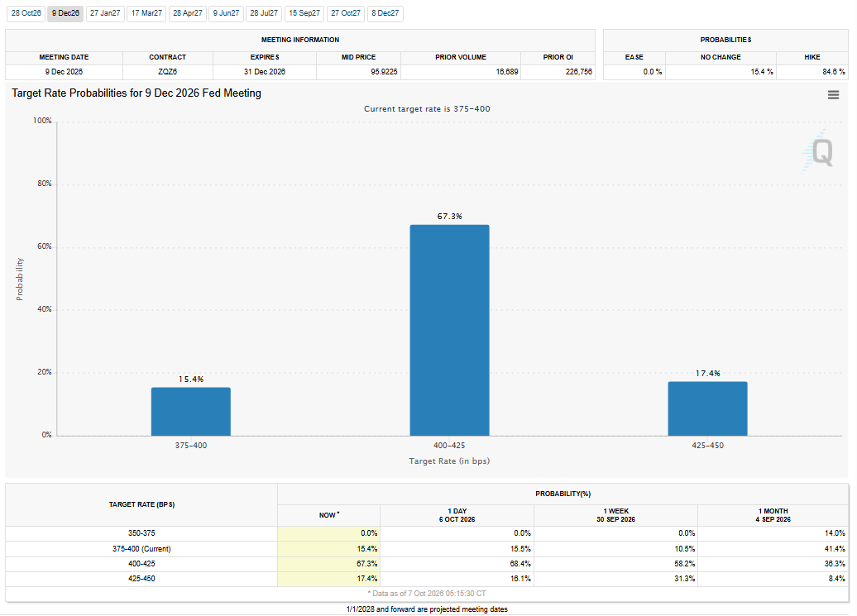
Task: Select the 9 Dec26 meeting tab
Action: (x=65, y=13)
